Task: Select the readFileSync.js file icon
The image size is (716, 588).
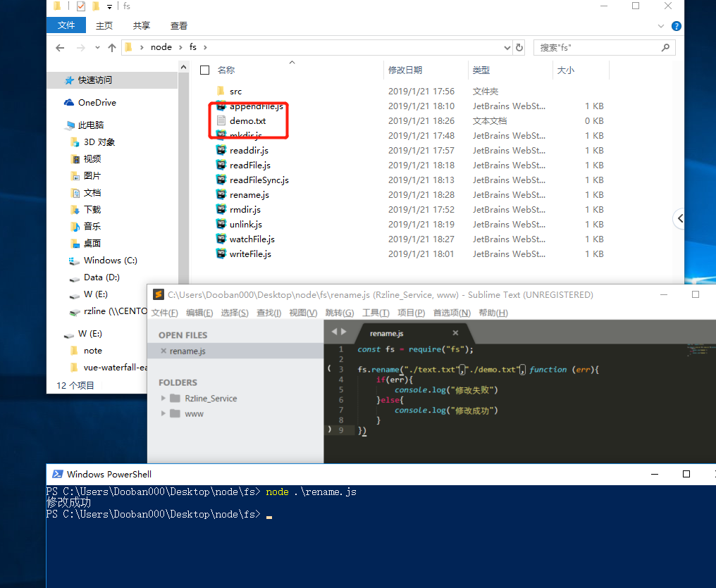Action: [221, 180]
